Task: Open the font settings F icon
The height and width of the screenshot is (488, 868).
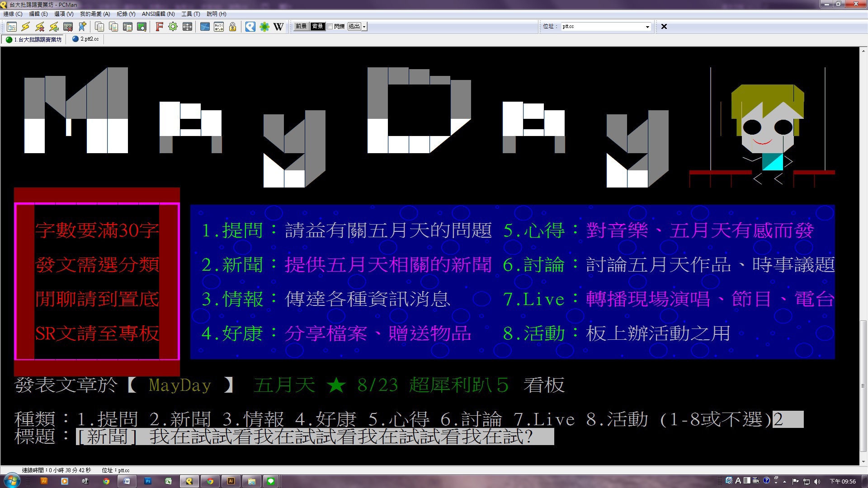Action: [x=159, y=27]
